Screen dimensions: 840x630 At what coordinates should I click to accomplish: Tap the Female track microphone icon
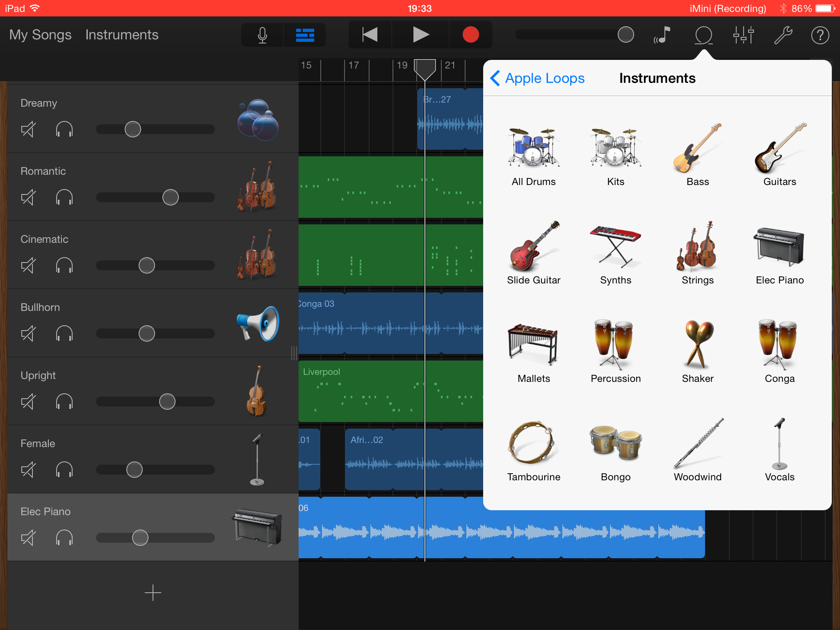click(257, 459)
